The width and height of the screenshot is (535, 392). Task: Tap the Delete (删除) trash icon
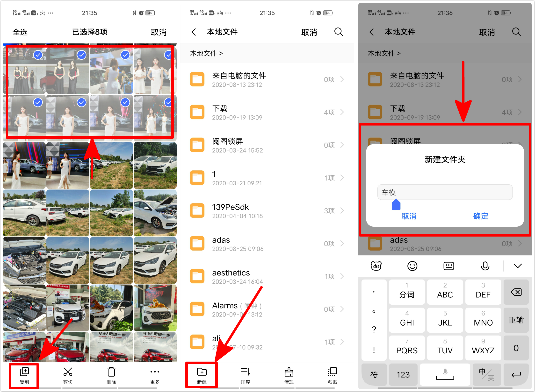(x=111, y=372)
